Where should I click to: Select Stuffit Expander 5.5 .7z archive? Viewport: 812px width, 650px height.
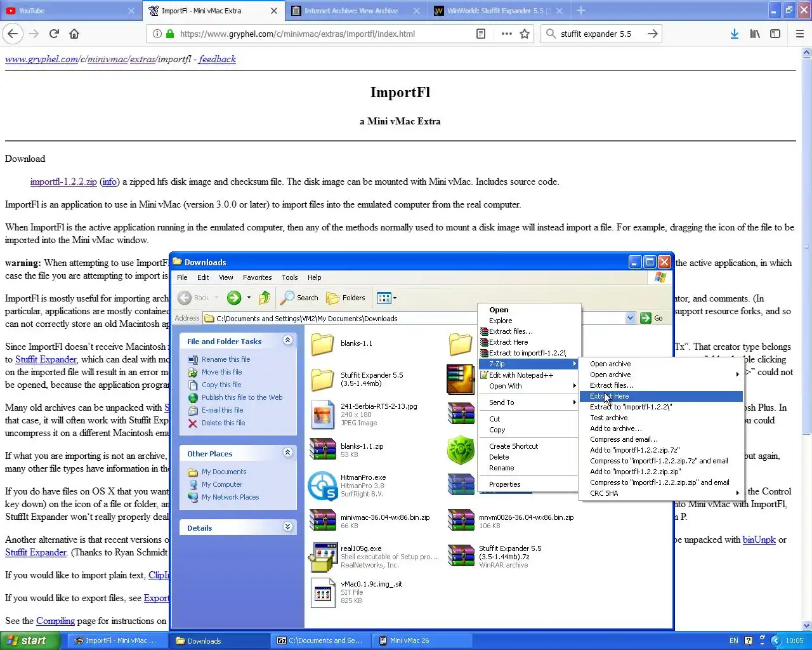(x=461, y=557)
